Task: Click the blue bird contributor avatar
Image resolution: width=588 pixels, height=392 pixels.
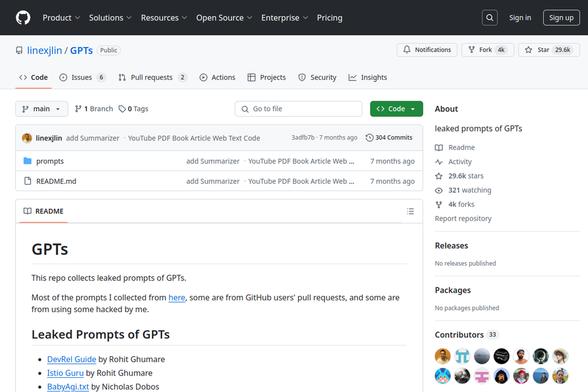Action: [443, 376]
